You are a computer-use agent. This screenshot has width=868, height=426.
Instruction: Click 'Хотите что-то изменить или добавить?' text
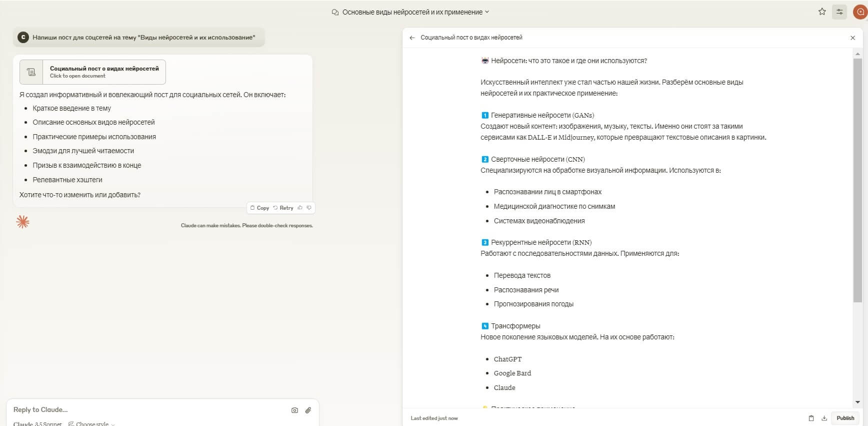pos(80,195)
